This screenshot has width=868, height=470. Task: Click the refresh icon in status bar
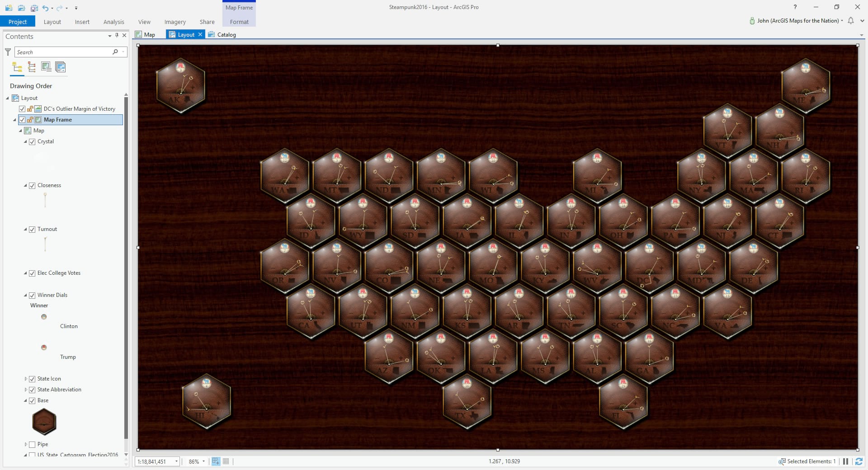859,461
